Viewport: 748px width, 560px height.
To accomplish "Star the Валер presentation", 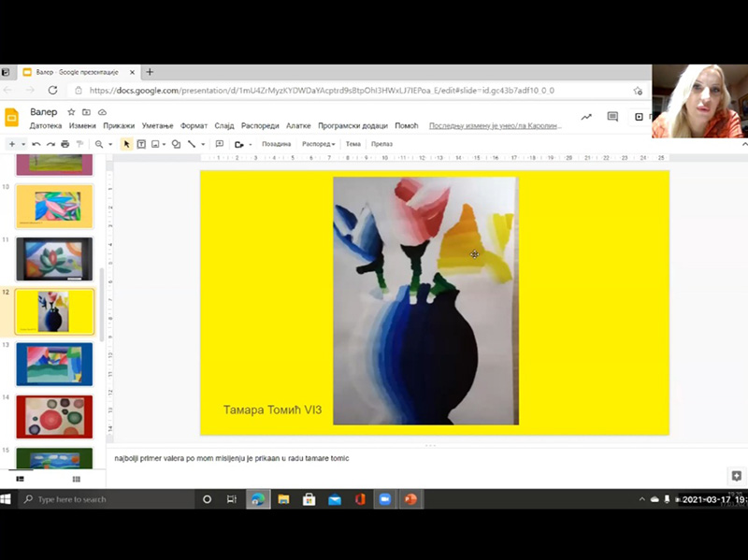I will [x=72, y=112].
